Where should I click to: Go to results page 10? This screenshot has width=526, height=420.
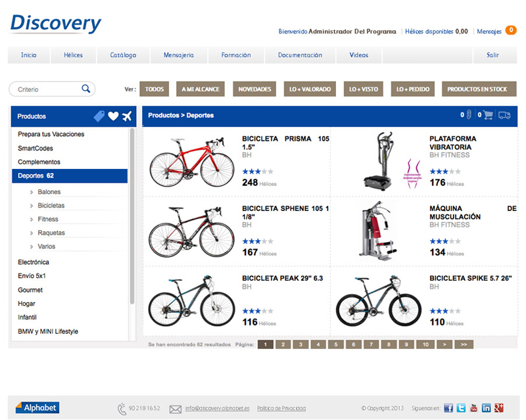(x=425, y=344)
